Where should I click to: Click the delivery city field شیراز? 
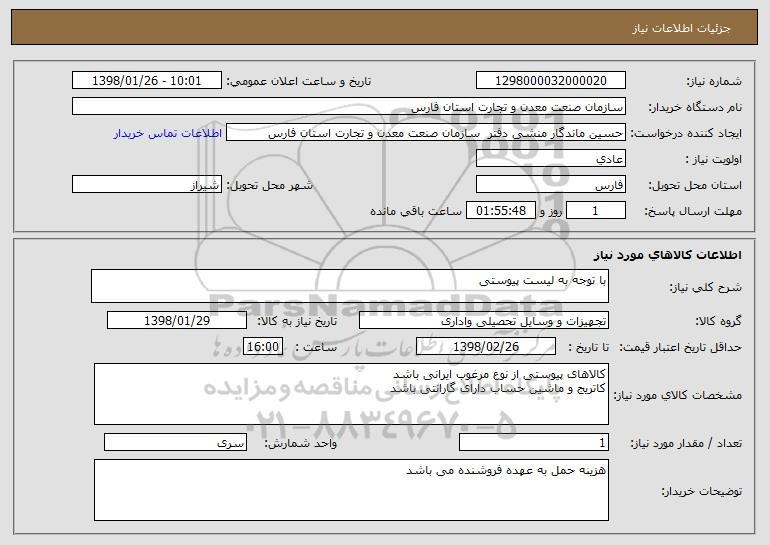[x=147, y=185]
